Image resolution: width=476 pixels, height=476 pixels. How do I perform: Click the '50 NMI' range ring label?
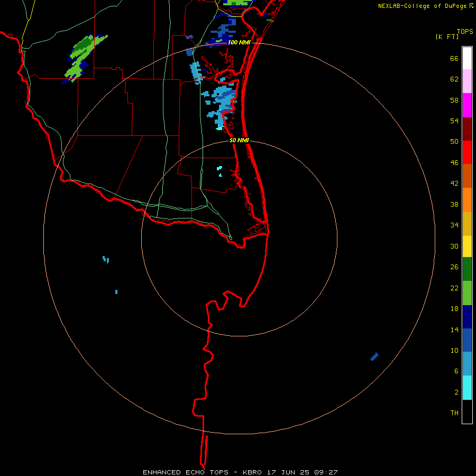tap(239, 140)
